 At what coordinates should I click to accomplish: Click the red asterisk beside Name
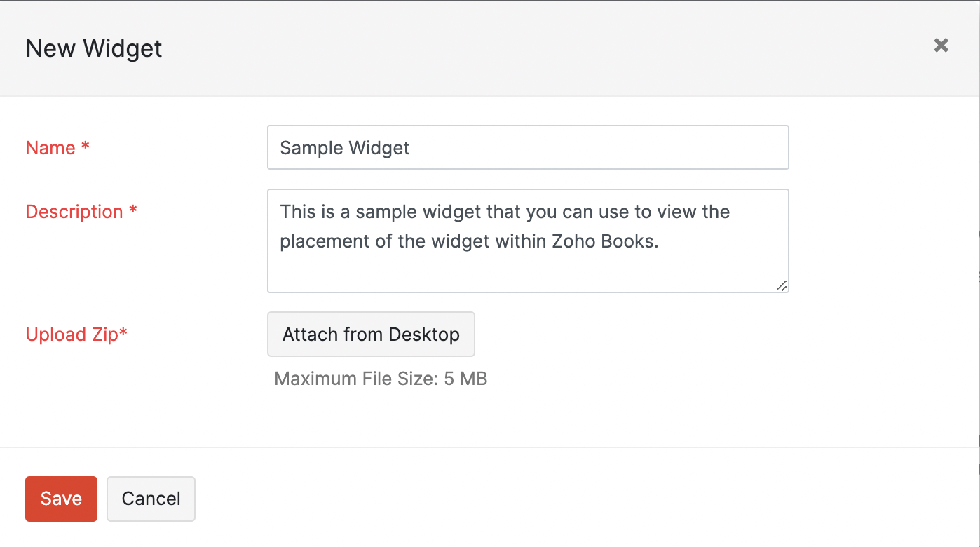coord(86,147)
